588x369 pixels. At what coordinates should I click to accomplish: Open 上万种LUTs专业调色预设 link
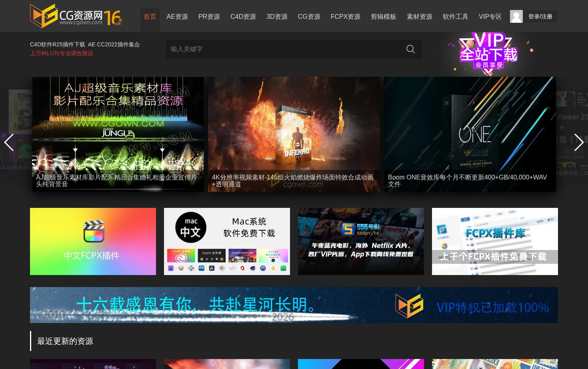coord(62,53)
